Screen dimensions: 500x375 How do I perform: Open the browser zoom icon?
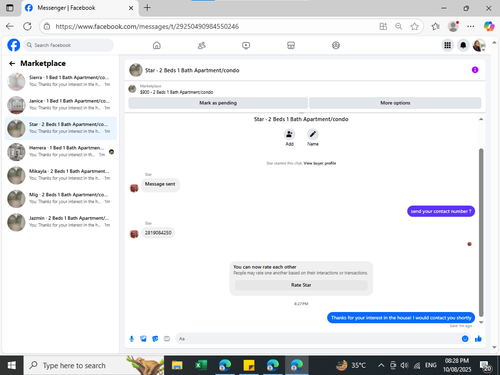(x=399, y=26)
